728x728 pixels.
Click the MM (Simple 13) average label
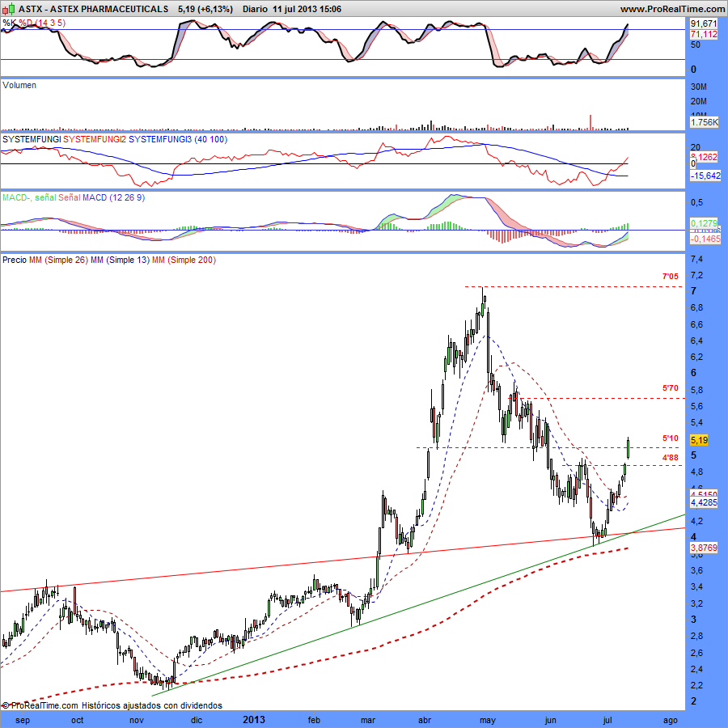(x=121, y=260)
